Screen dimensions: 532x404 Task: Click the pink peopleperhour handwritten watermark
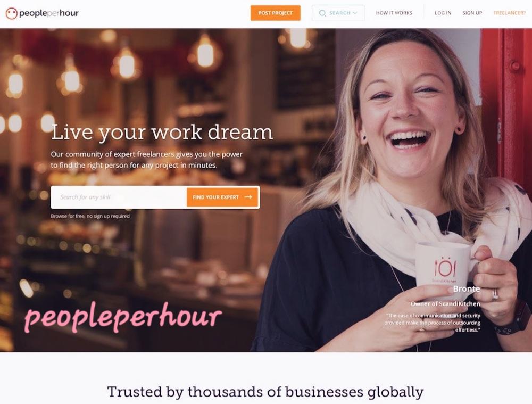click(x=123, y=317)
